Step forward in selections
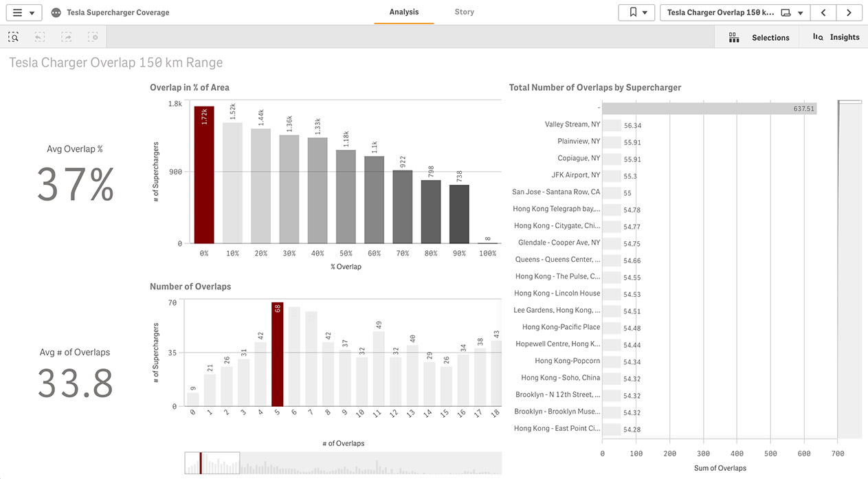This screenshot has height=479, width=868. click(x=66, y=37)
